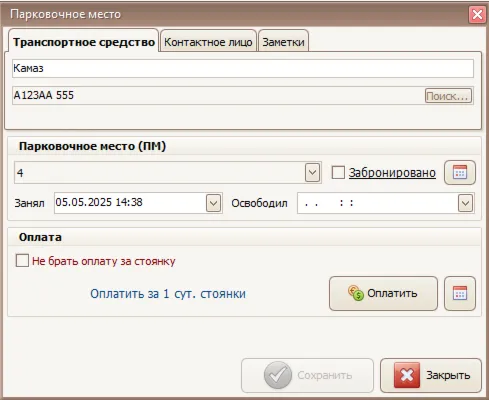Open the Занял date picker arrow

point(213,203)
